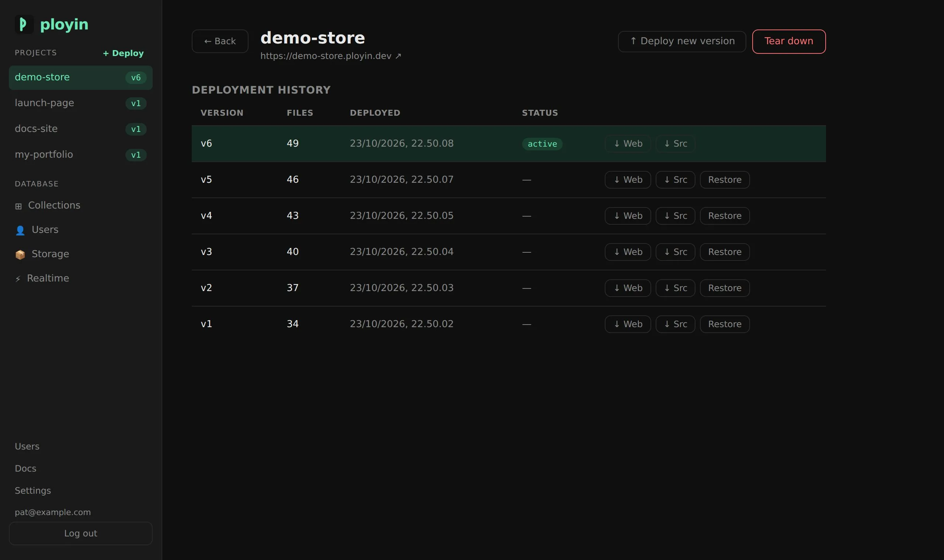Click the VERSION column header
This screenshot has width=944, height=560.
click(222, 113)
